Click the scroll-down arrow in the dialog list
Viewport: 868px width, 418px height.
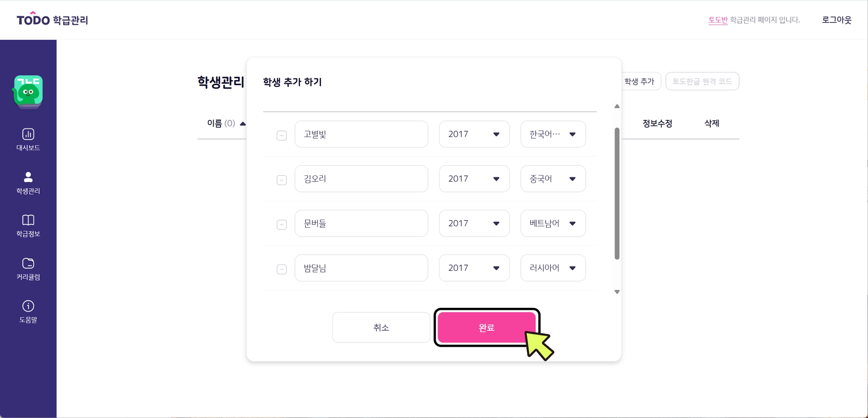click(x=617, y=292)
